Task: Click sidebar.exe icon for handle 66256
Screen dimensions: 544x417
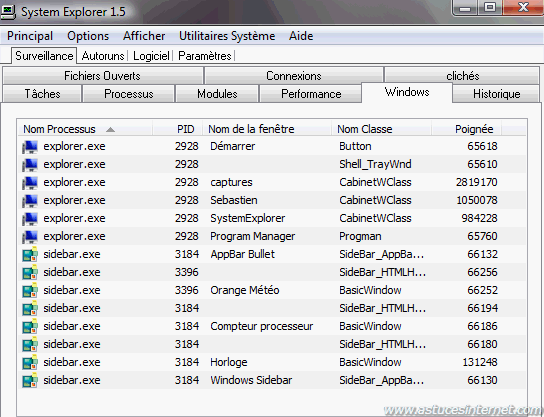Action: (x=30, y=273)
